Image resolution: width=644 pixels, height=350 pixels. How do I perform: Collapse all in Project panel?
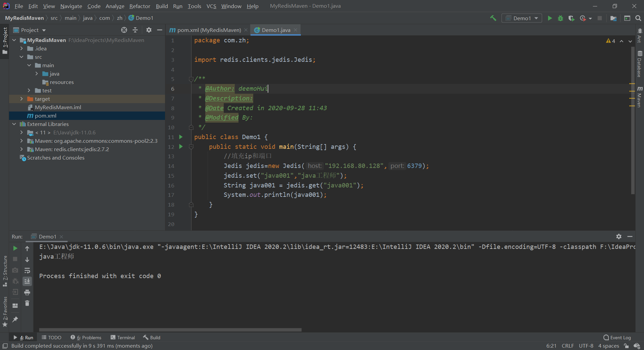tap(135, 30)
